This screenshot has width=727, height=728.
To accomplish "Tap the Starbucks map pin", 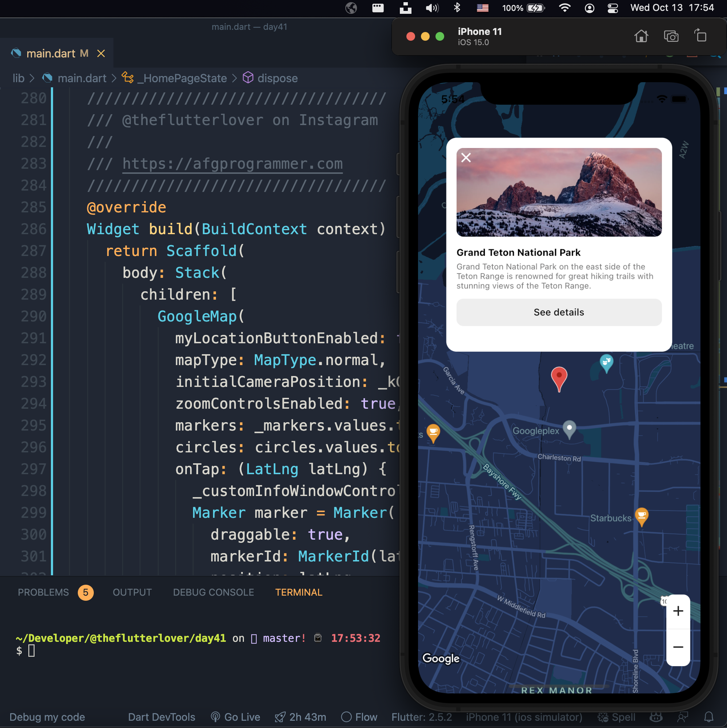I will (642, 516).
